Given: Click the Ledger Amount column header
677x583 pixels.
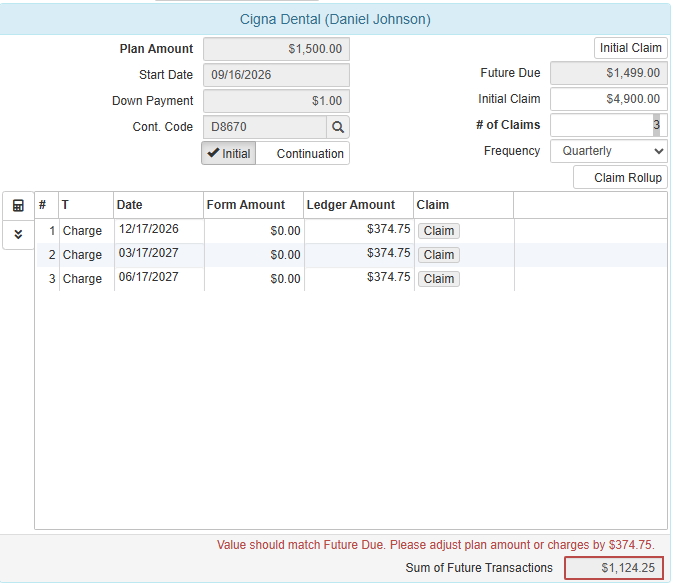Looking at the screenshot, I should (x=358, y=205).
